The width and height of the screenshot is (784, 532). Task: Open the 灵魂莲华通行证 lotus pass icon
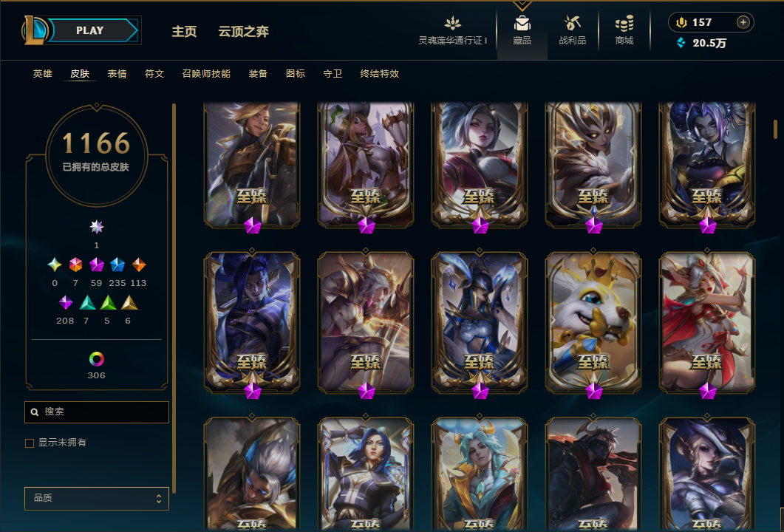click(x=452, y=23)
